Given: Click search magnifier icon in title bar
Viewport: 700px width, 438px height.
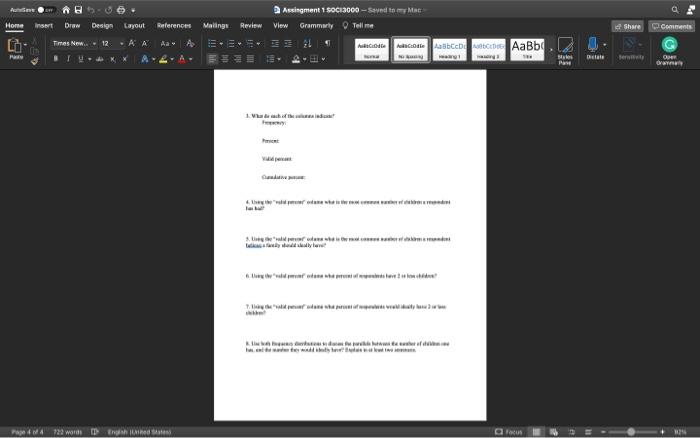Looking at the screenshot, I should tap(675, 10).
